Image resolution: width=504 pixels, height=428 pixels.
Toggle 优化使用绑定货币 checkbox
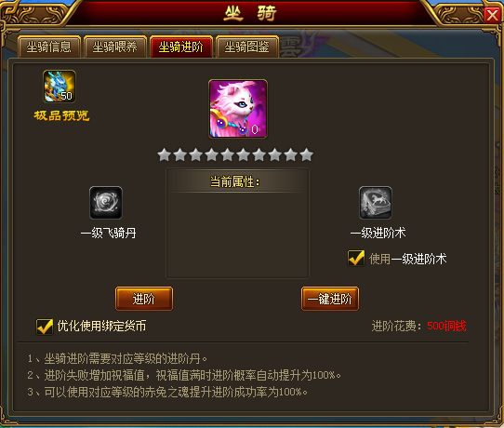[x=45, y=327]
